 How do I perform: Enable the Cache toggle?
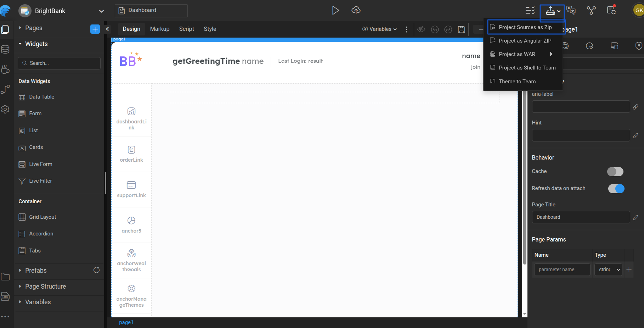(x=615, y=172)
